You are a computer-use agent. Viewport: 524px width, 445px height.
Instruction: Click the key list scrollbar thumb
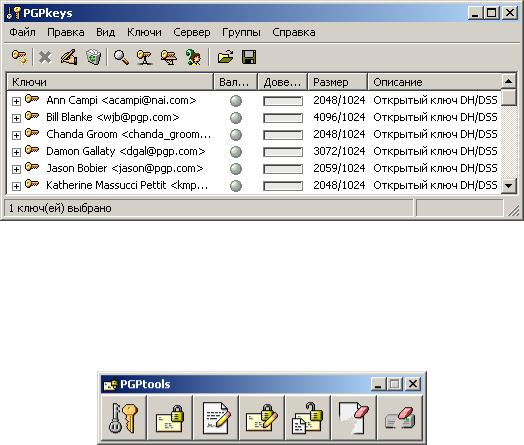[x=509, y=98]
